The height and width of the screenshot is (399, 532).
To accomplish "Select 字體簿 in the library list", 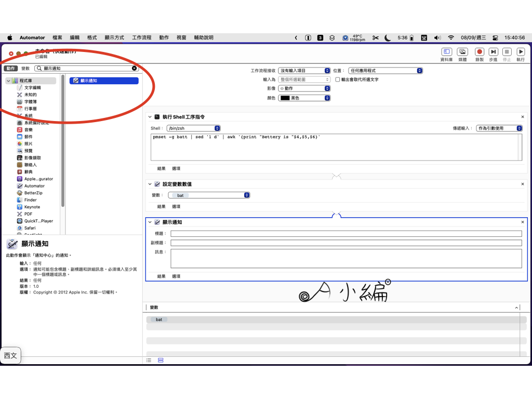I will click(x=30, y=102).
